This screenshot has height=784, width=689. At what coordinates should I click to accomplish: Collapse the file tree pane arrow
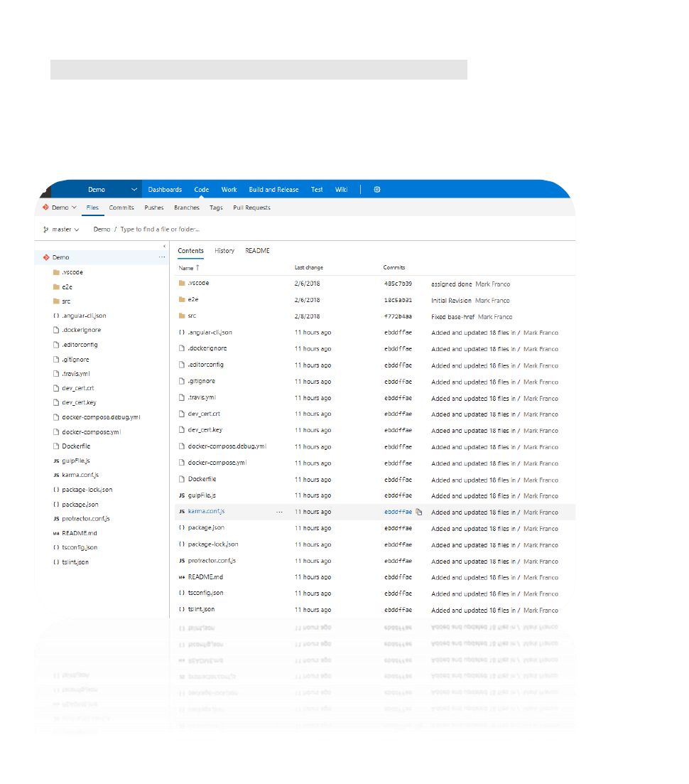click(x=164, y=246)
